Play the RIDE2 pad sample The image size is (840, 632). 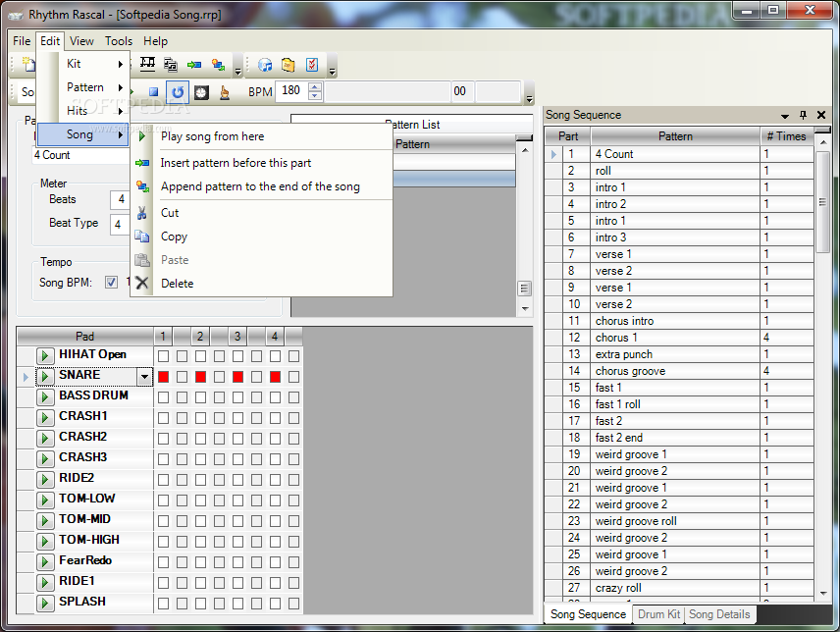click(x=45, y=479)
